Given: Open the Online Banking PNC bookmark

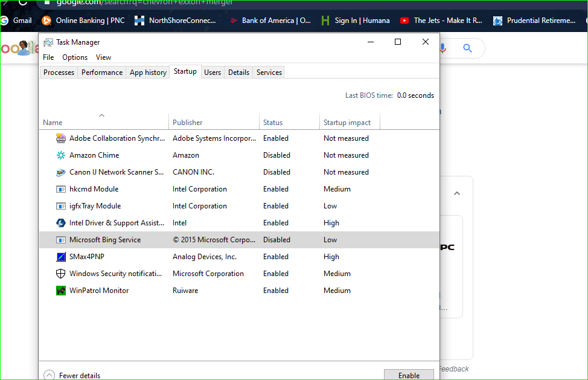Looking at the screenshot, I should (83, 21).
